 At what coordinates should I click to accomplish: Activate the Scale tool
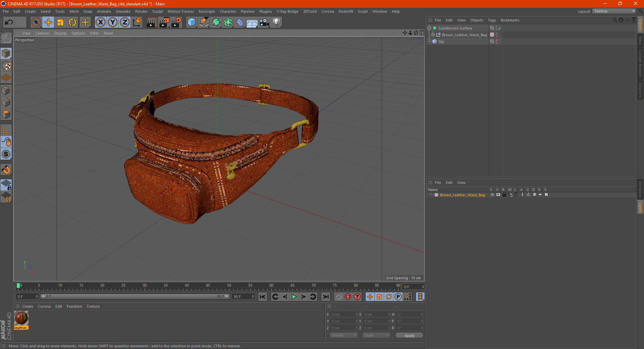click(x=60, y=22)
